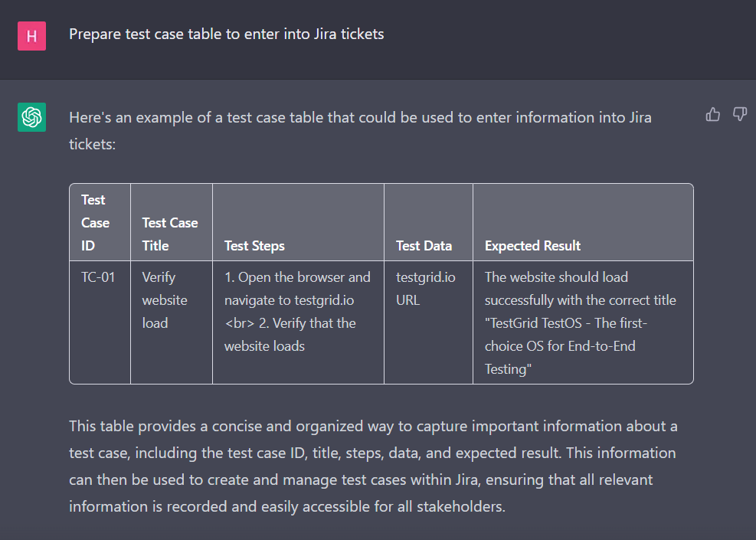Click the closing paragraph below the table
The image size is (756, 540).
[x=373, y=466]
